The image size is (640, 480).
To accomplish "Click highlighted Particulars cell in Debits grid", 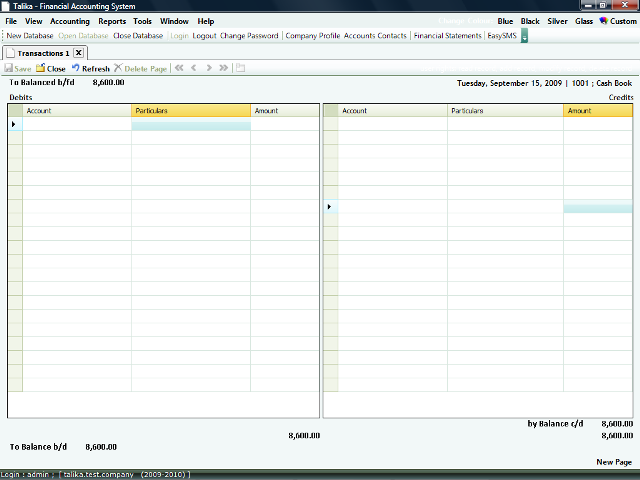I will 190,125.
